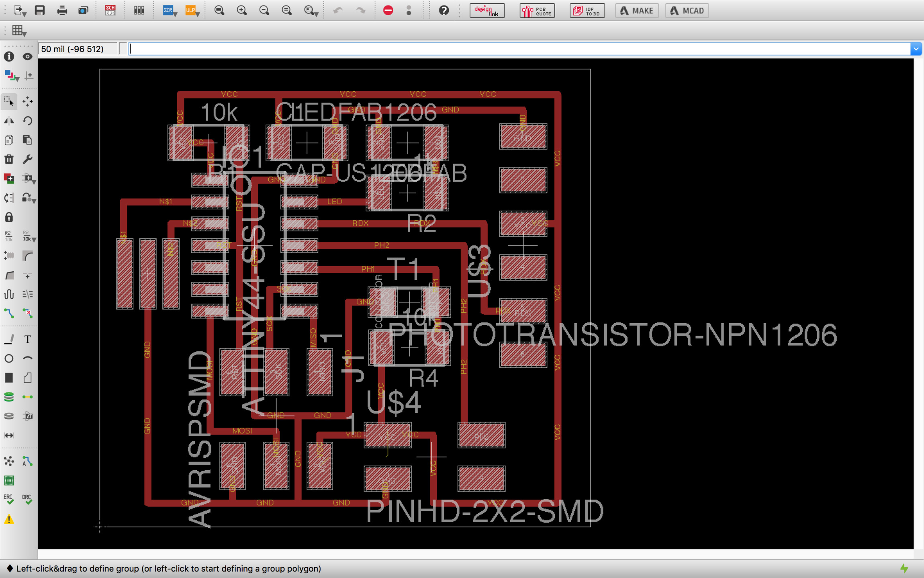The image size is (924, 578).
Task: Open the design blocks library icon
Action: [139, 10]
